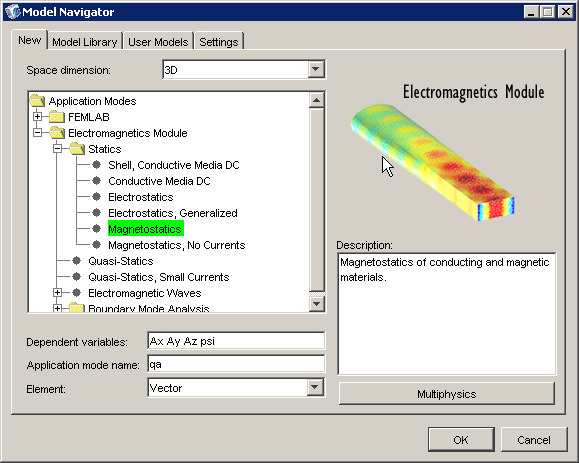579x463 pixels.
Task: Click the Statics folder icon
Action: (x=77, y=148)
